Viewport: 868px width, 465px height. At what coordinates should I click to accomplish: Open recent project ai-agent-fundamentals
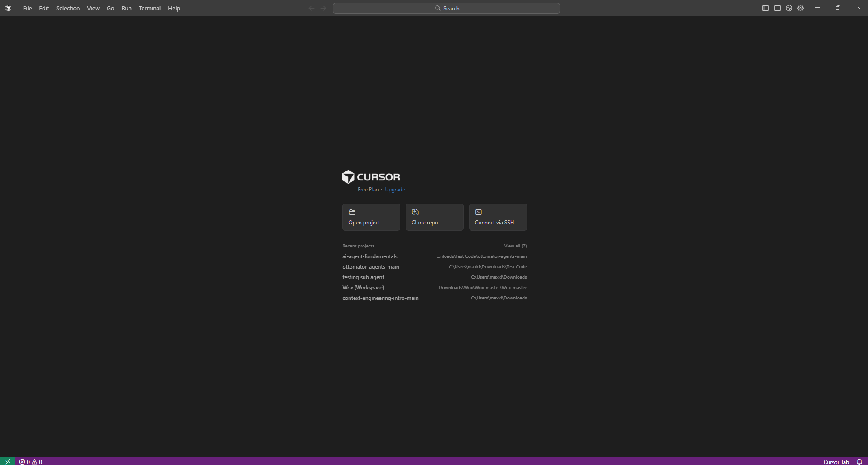click(435, 256)
